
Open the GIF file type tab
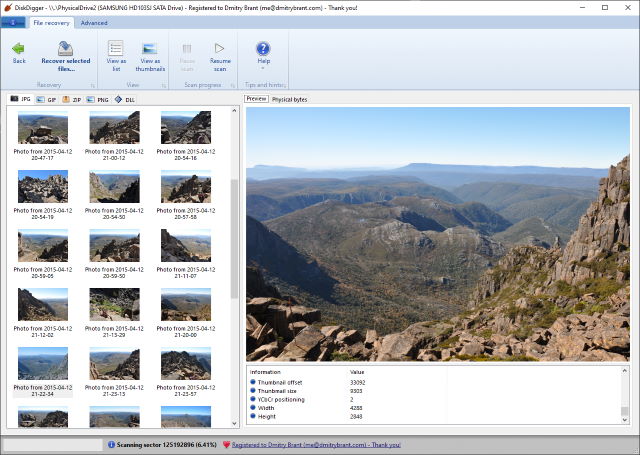coord(46,100)
